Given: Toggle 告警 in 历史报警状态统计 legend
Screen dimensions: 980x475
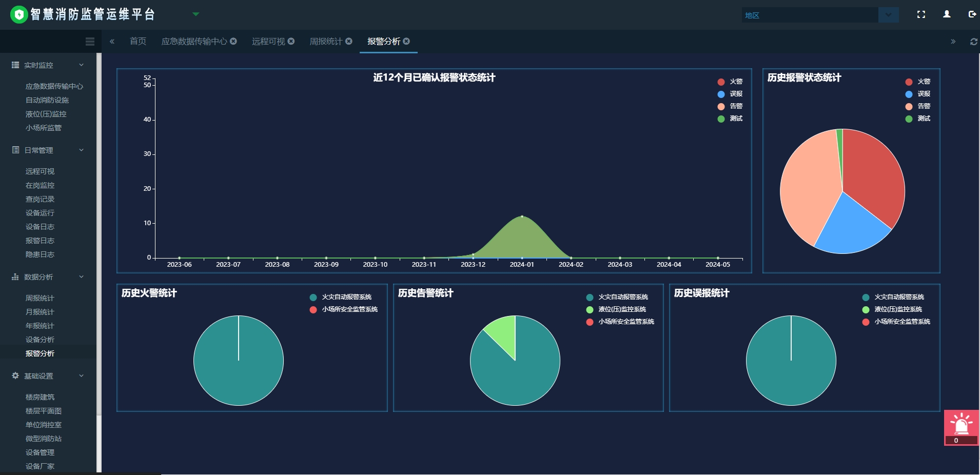Looking at the screenshot, I should [918, 106].
